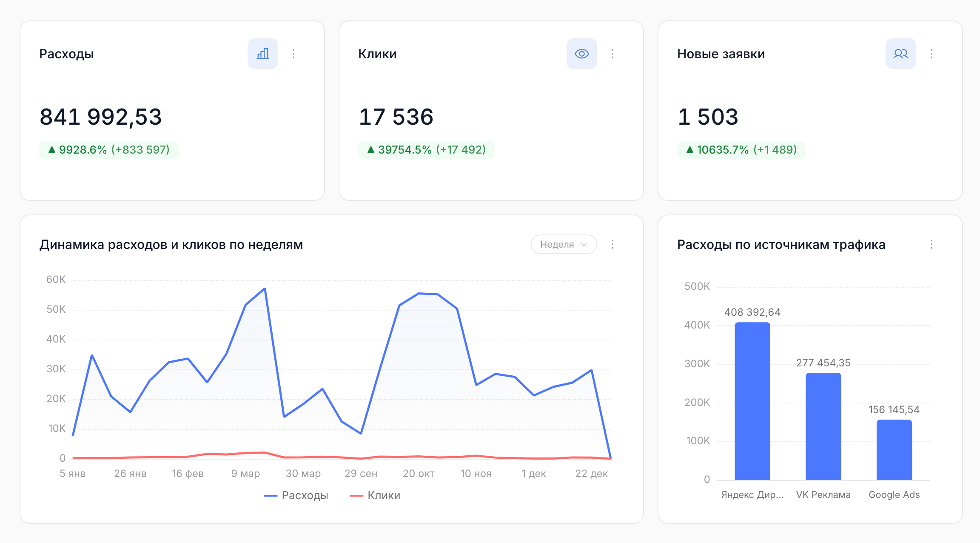Click the 29 сен axis label
The width and height of the screenshot is (980, 543).
(x=361, y=474)
